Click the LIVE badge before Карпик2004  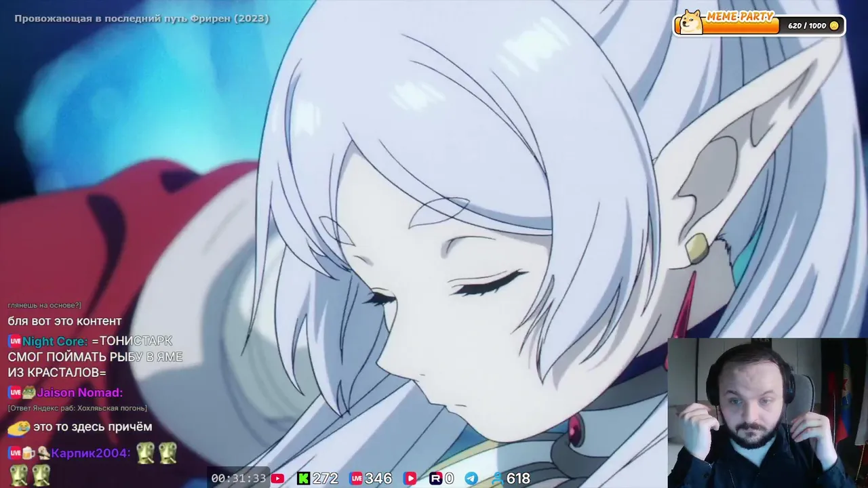(x=14, y=453)
